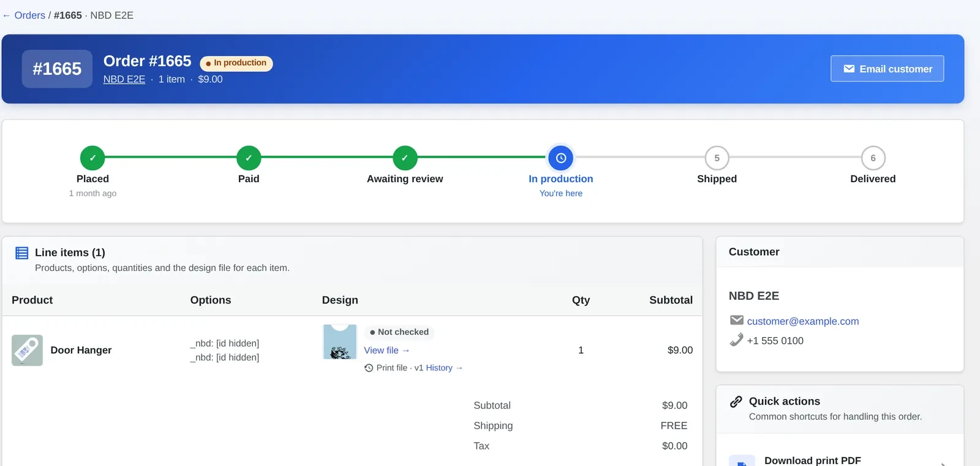Click the Product column header
The height and width of the screenshot is (466, 980).
(x=32, y=300)
